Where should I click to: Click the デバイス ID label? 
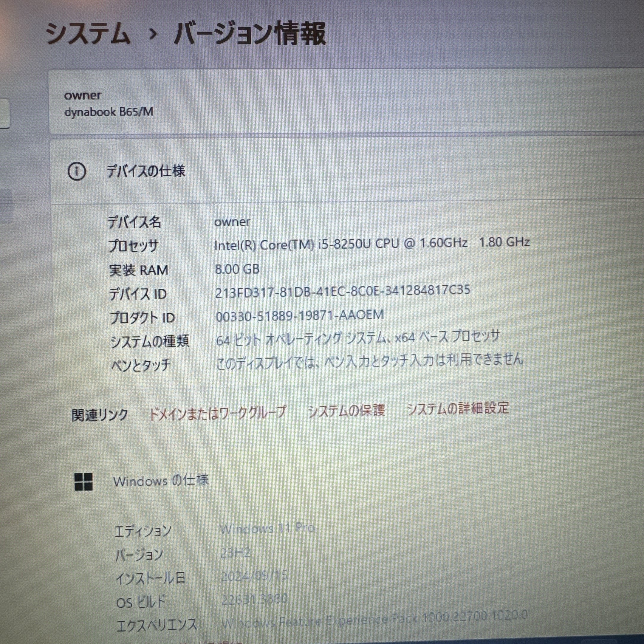coord(138,294)
